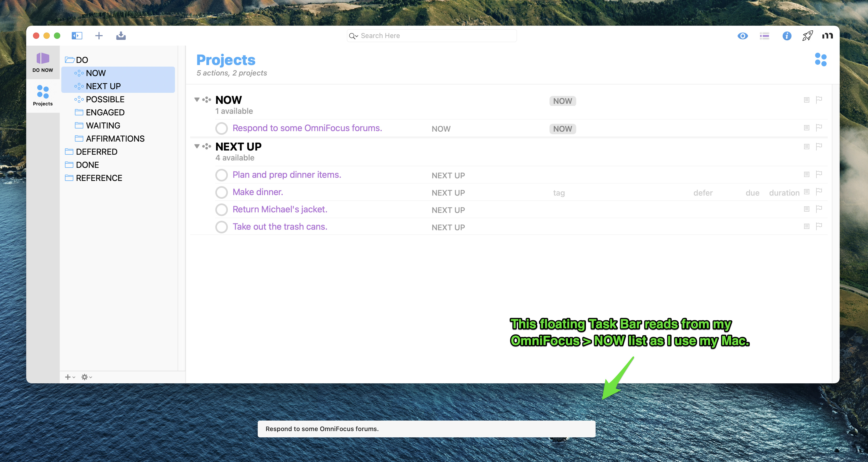This screenshot has width=868, height=462.
Task: Click the rocket launch icon in toolbar
Action: [x=807, y=36]
